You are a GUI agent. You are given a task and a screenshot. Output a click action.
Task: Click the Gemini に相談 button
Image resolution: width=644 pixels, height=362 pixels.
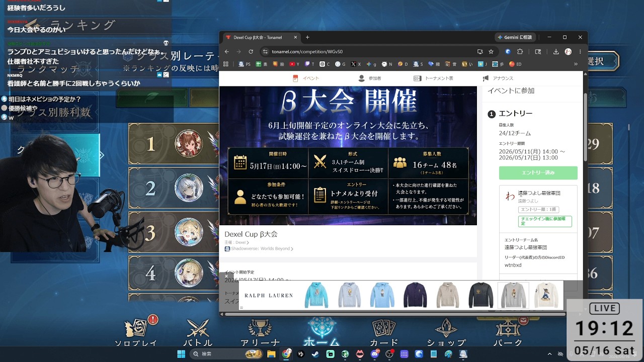(x=514, y=37)
